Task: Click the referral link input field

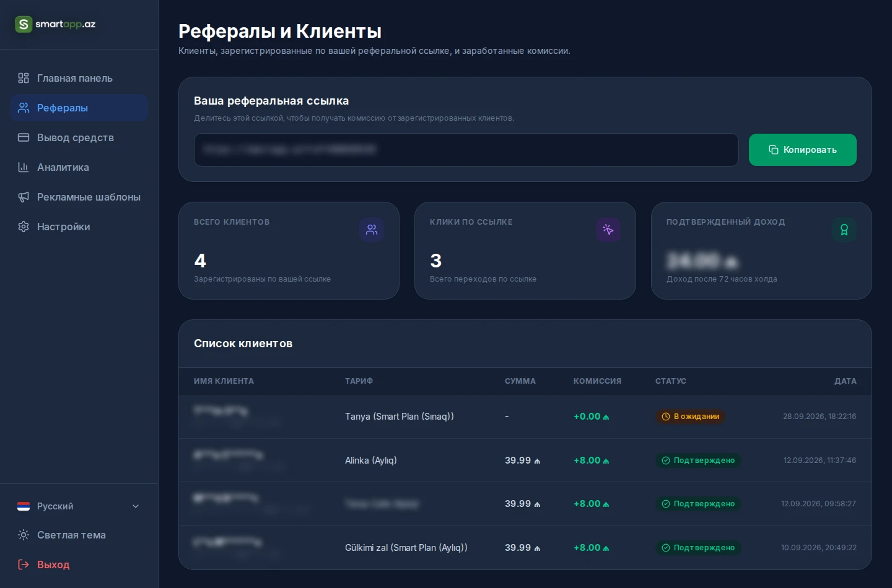Action: 466,150
